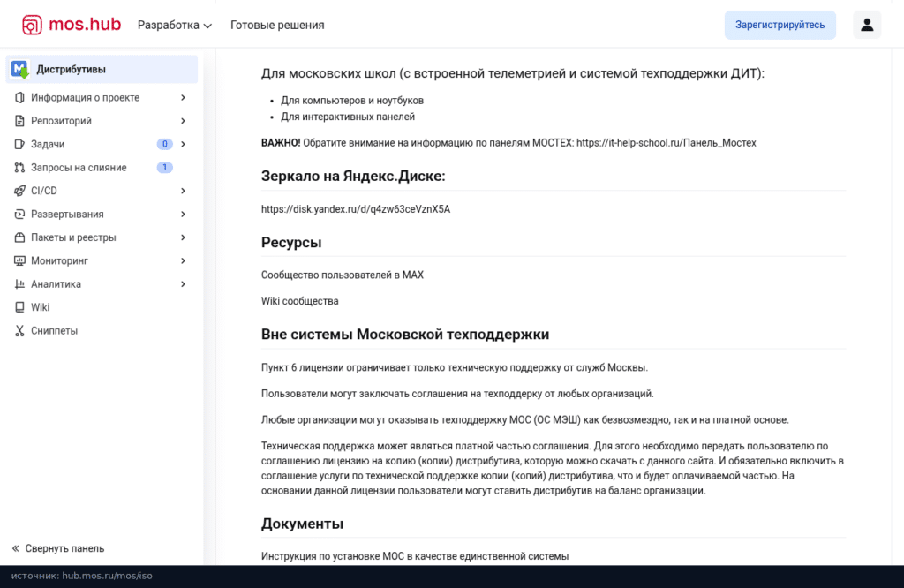The height and width of the screenshot is (588, 904).
Task: Expand the Репозиторий chevron
Action: pyautogui.click(x=183, y=121)
